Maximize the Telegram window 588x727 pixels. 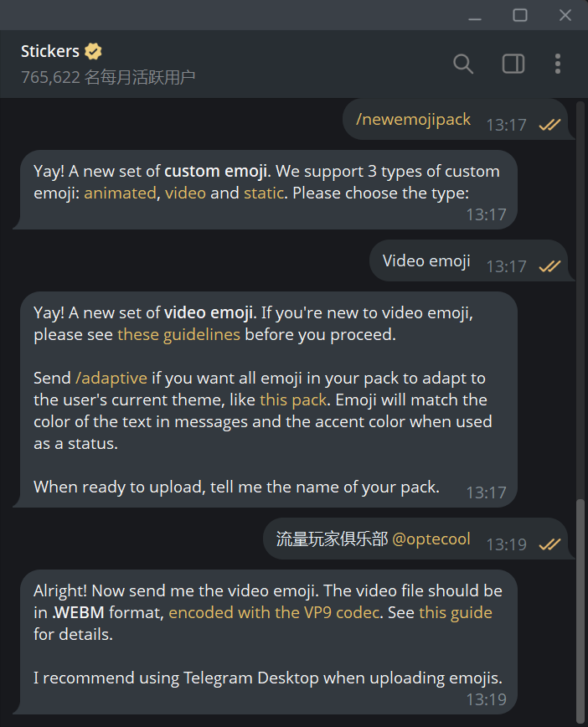click(520, 15)
